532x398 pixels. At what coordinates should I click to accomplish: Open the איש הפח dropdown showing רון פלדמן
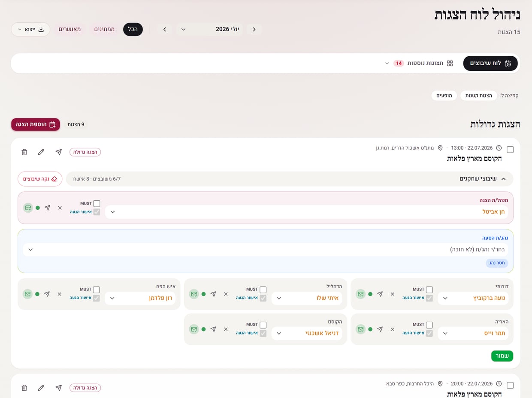[x=140, y=298]
